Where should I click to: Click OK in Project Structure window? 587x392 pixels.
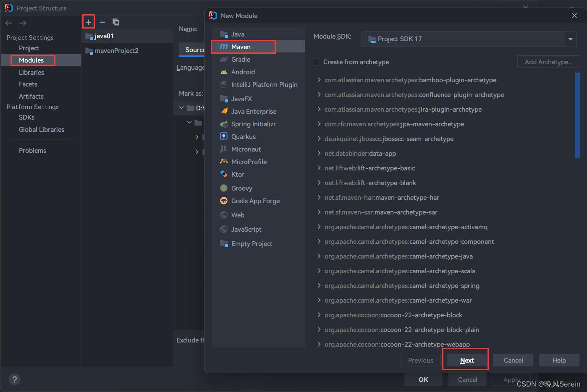(423, 379)
